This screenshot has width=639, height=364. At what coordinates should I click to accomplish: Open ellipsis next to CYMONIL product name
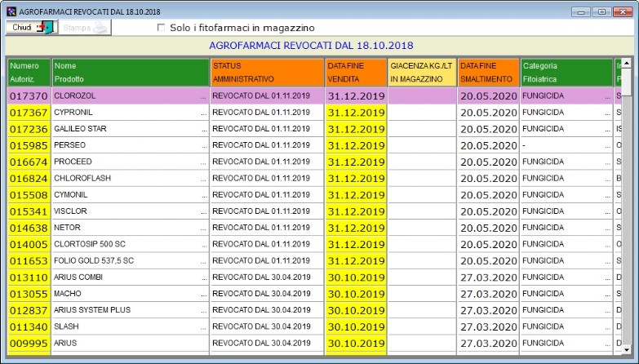point(203,195)
